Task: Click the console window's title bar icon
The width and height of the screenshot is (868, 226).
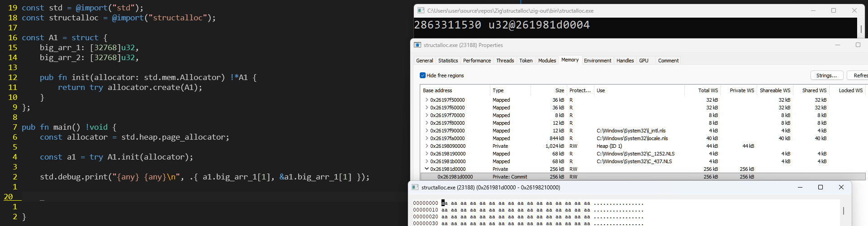Action: (421, 10)
